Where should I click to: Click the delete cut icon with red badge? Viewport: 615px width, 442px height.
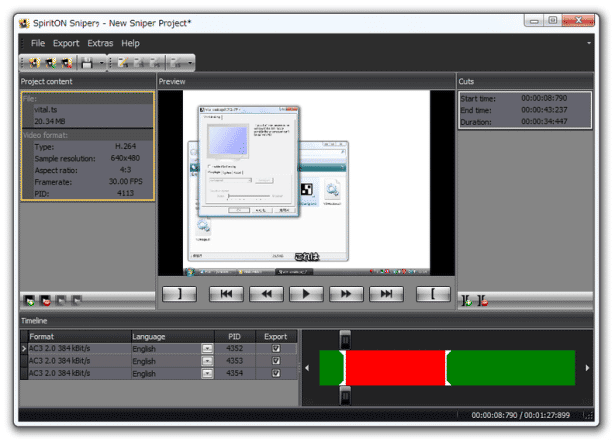[x=483, y=301]
